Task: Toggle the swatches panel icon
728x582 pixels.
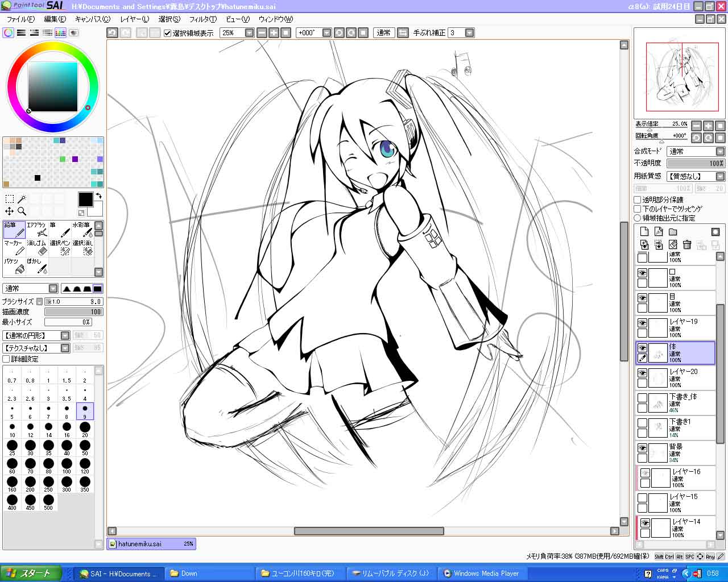Action: (60, 33)
